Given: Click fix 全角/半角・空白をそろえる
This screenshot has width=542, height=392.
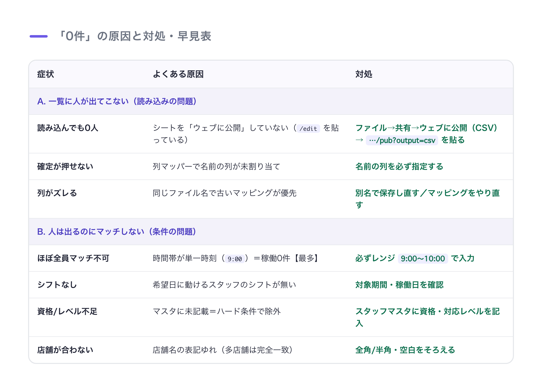Looking at the screenshot, I should click(405, 350).
